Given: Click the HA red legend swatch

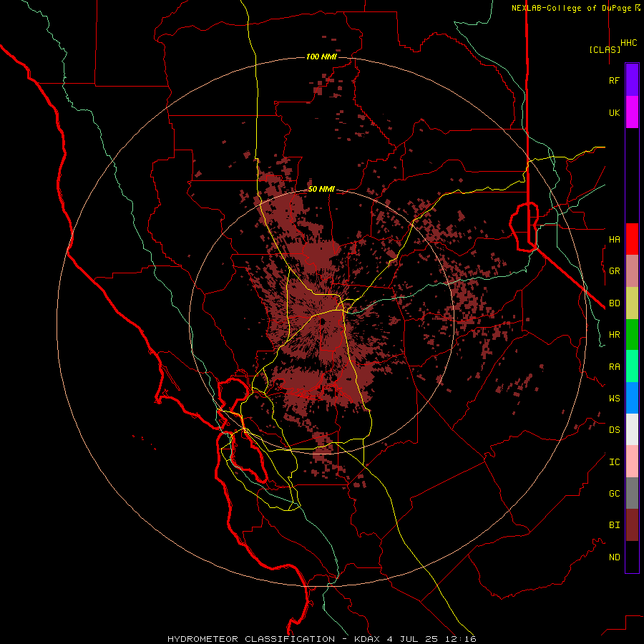Looking at the screenshot, I should click(x=632, y=239).
